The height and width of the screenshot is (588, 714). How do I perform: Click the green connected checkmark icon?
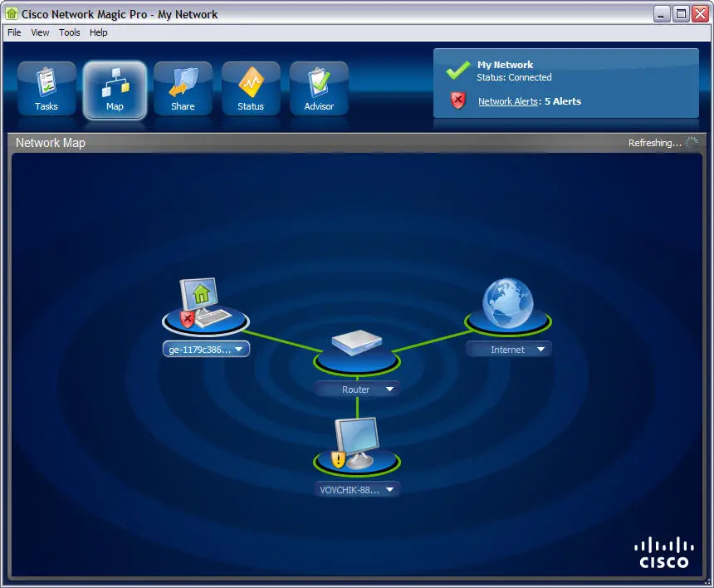458,70
